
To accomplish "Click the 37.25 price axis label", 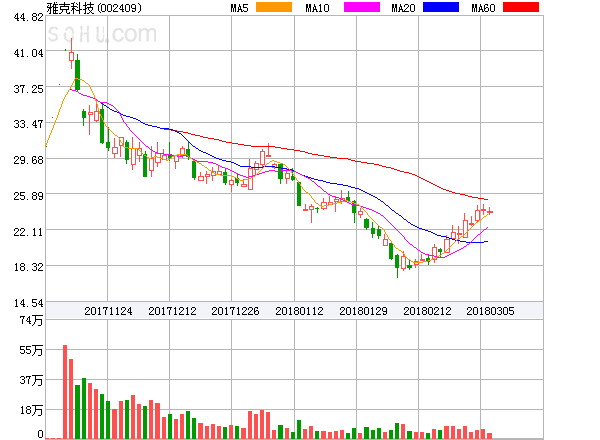I will click(28, 89).
